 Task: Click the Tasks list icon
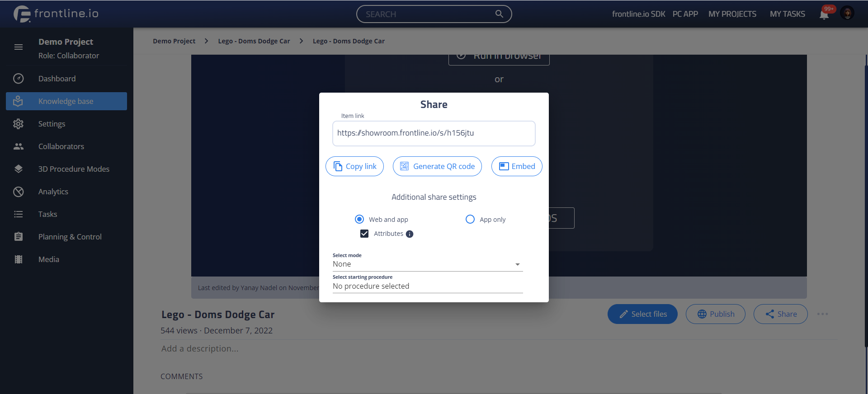(19, 214)
